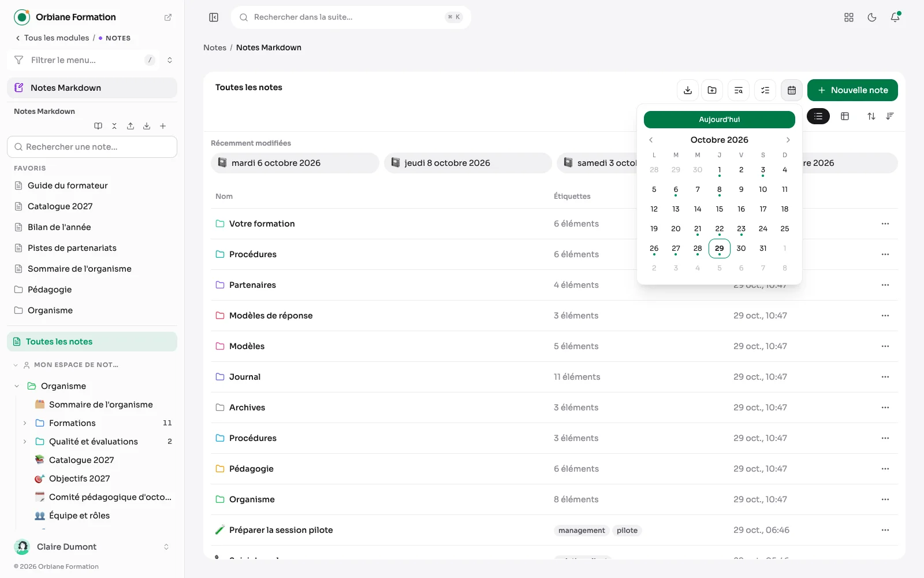The height and width of the screenshot is (578, 924).
Task: Collapse the Organisme folder in tree
Action: 17,386
